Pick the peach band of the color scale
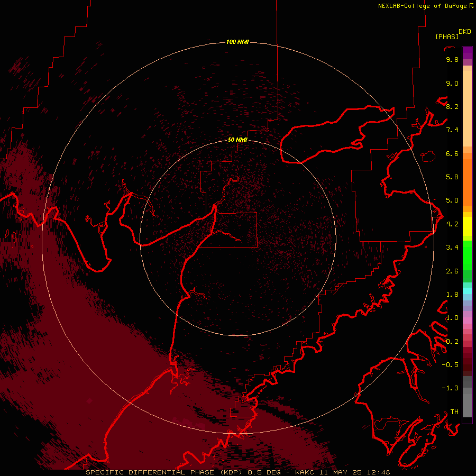 pos(467,108)
